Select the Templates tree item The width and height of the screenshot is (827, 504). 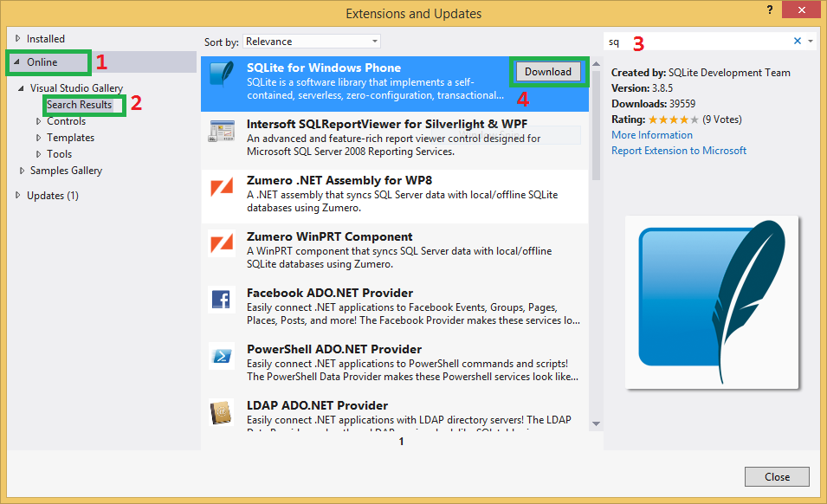[x=70, y=138]
